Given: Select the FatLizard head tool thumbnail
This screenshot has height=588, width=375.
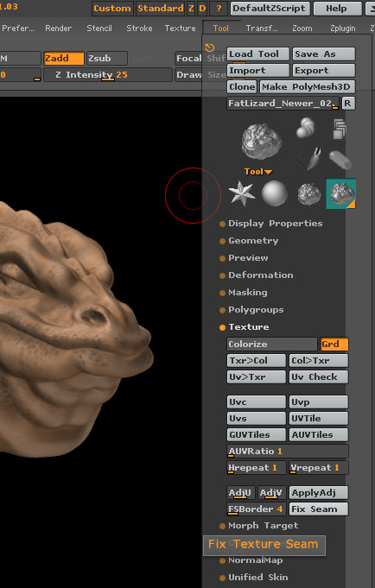Looking at the screenshot, I should pyautogui.click(x=262, y=142).
